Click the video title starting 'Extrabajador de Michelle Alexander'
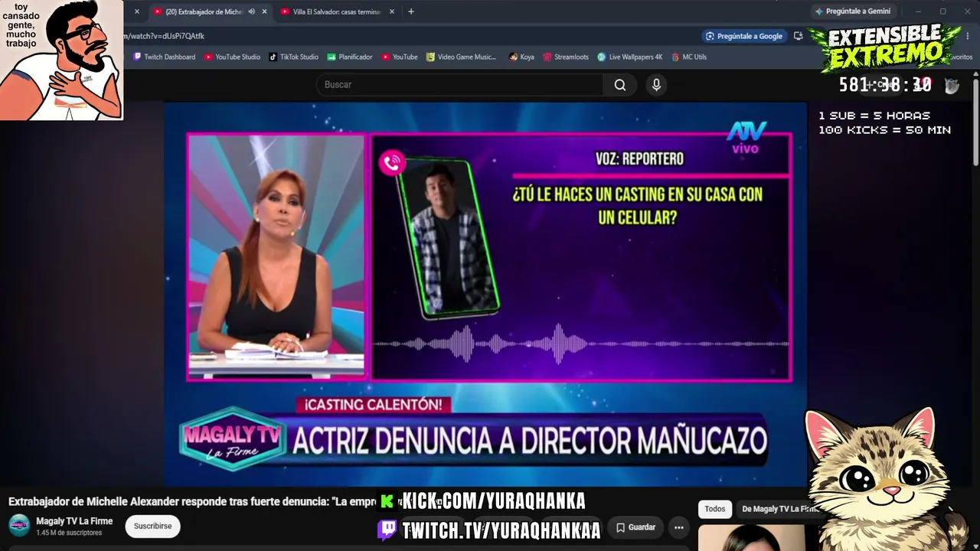This screenshot has height=551, width=980. pyautogui.click(x=191, y=502)
